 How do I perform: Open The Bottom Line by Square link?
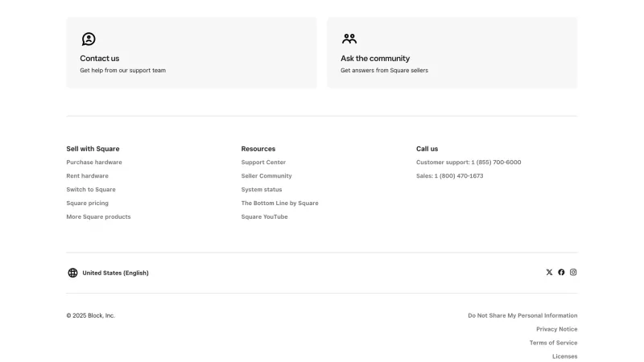(x=279, y=203)
